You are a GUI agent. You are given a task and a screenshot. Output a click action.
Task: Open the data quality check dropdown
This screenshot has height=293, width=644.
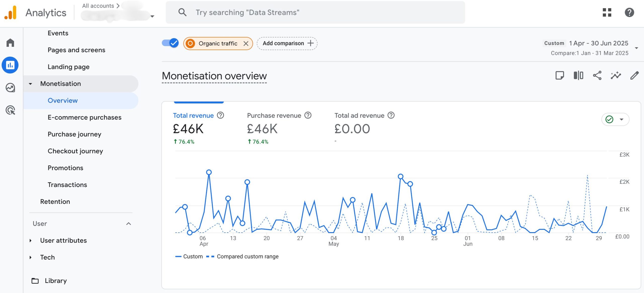click(615, 119)
